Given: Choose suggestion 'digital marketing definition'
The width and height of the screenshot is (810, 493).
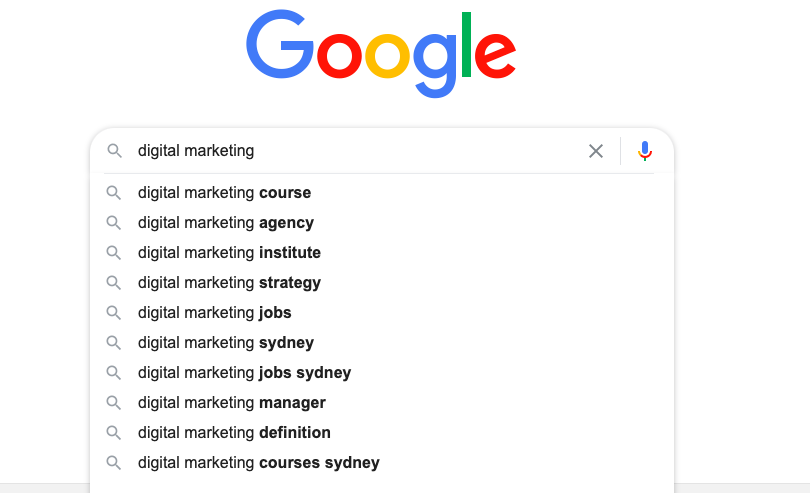Looking at the screenshot, I should tap(234, 433).
